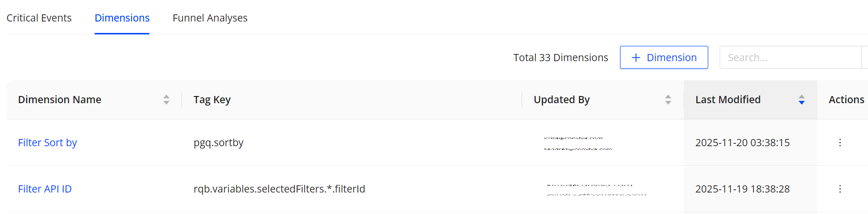Click the Actions column header

pos(846,99)
